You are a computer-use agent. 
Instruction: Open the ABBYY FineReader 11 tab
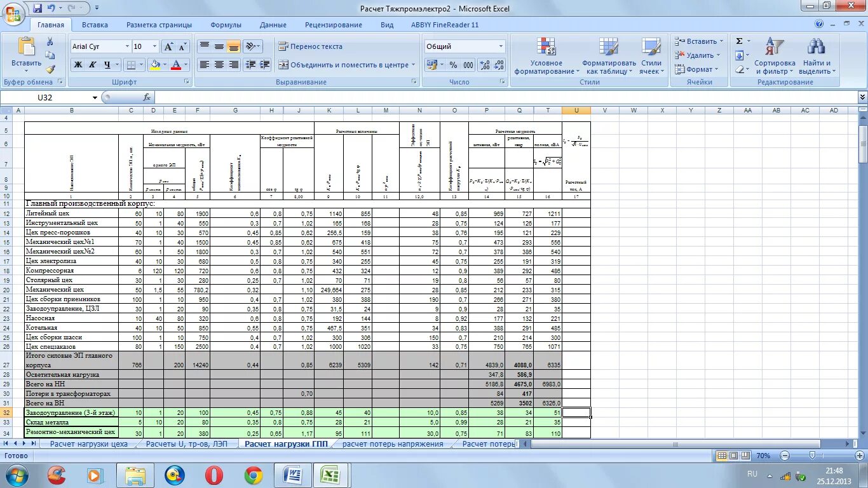[445, 25]
